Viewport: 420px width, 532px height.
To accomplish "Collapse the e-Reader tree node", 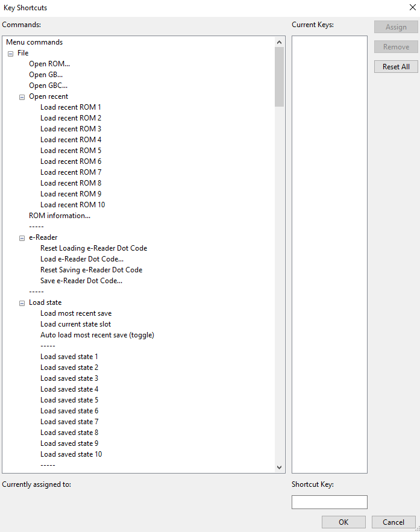I will [22, 238].
